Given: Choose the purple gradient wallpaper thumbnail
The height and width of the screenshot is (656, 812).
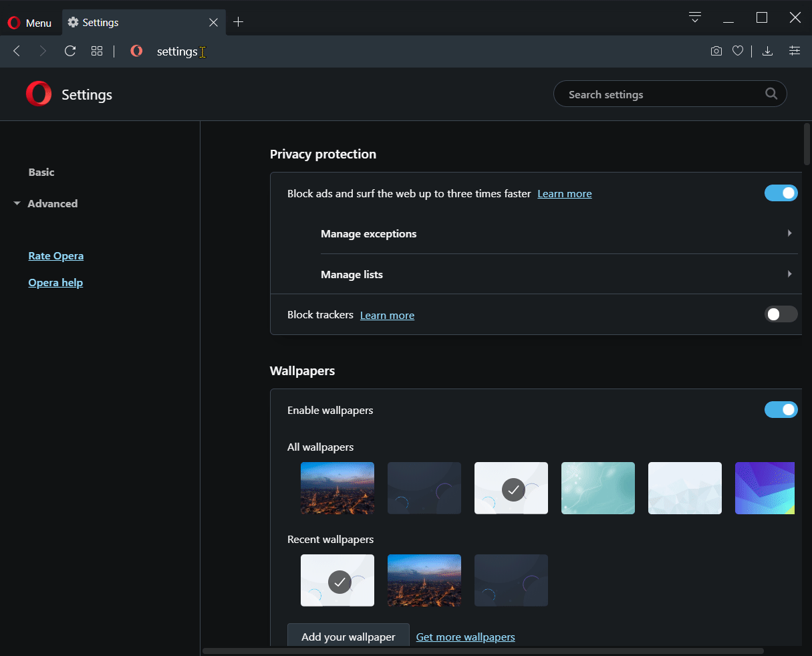Looking at the screenshot, I should coord(765,488).
